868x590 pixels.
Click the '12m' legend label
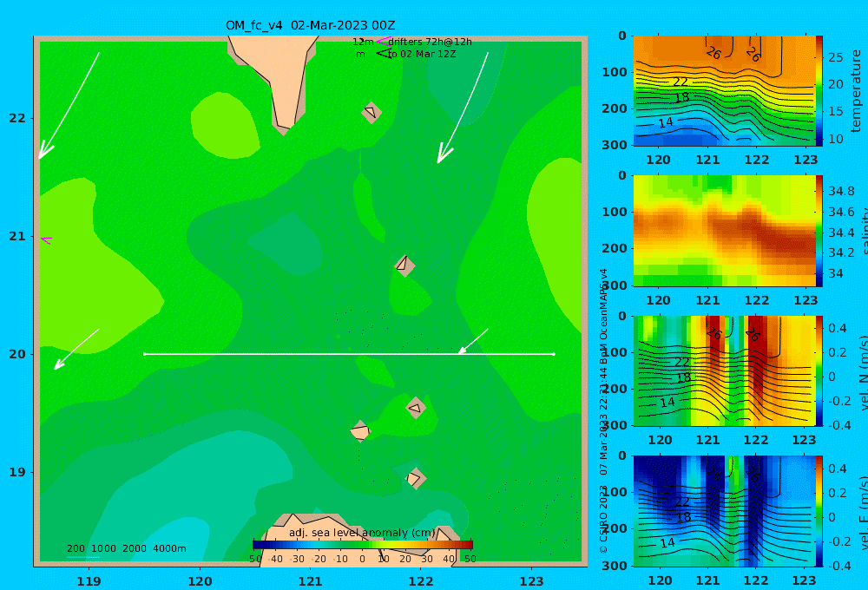363,42
